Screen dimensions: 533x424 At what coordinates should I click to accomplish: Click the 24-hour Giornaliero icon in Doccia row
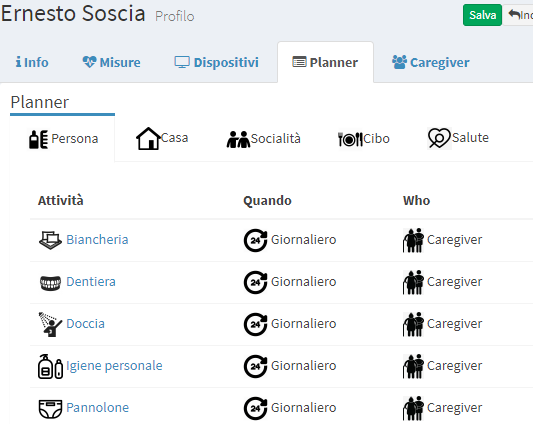256,324
